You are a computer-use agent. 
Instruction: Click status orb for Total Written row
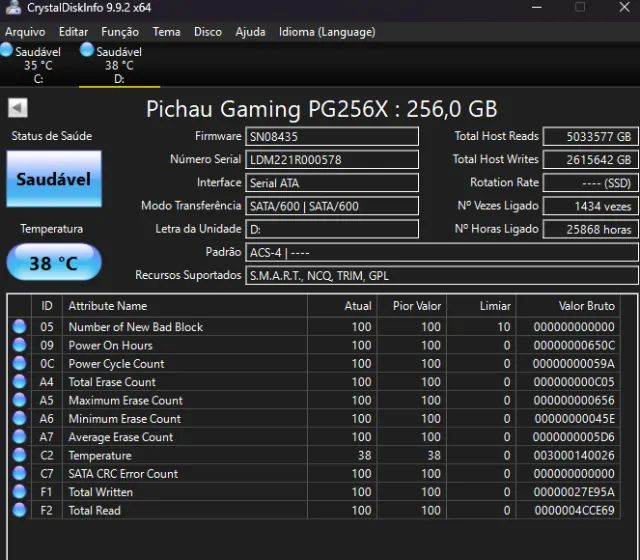pyautogui.click(x=19, y=492)
